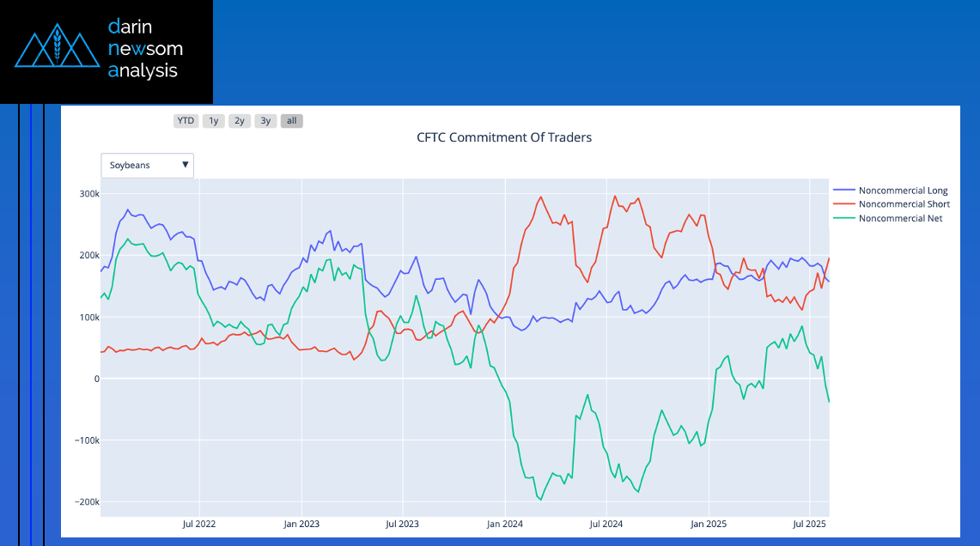This screenshot has height=546, width=980.
Task: Toggle Noncommercial Net legend entry
Action: pyautogui.click(x=900, y=218)
